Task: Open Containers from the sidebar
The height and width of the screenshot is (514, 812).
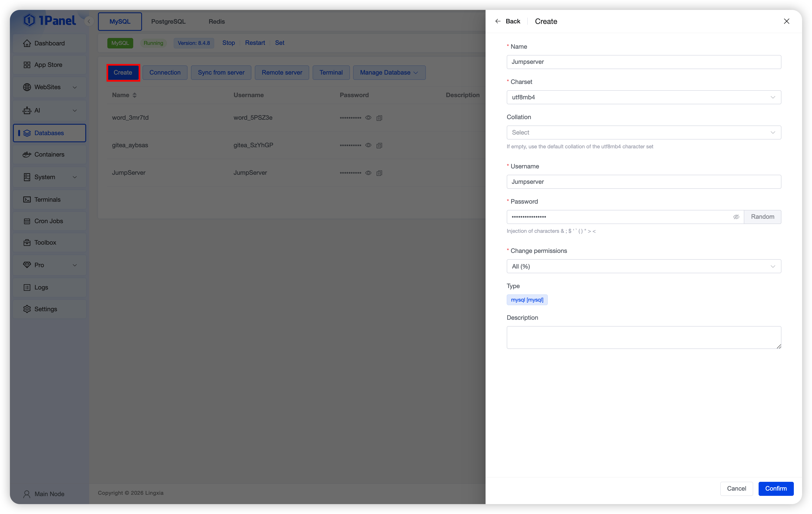Action: pos(49,154)
